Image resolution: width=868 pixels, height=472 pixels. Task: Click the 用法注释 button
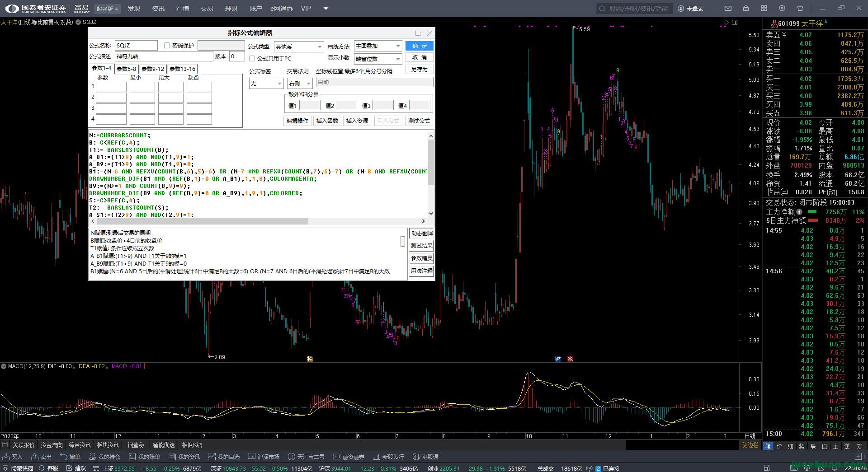coord(422,271)
